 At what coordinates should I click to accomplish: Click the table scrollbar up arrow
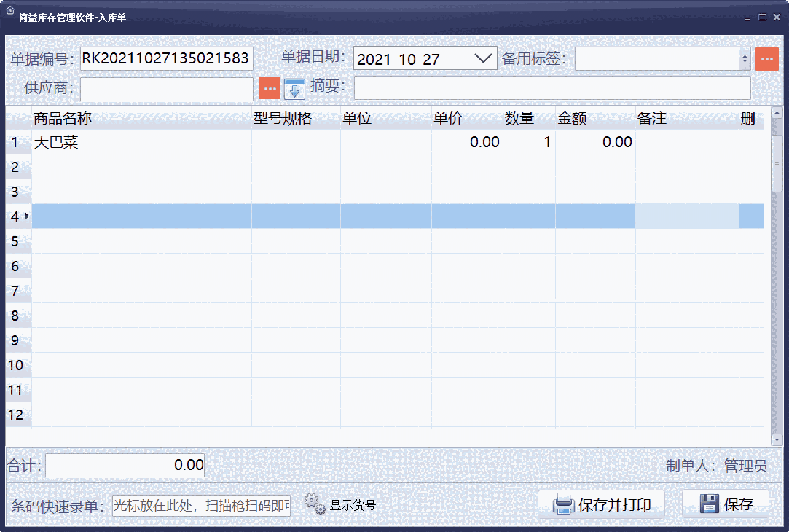(x=777, y=113)
